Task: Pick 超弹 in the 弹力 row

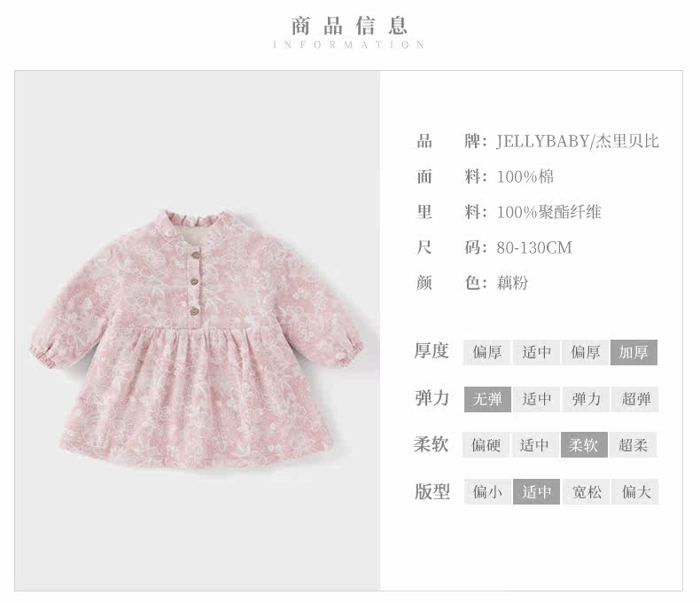Action: tap(635, 399)
